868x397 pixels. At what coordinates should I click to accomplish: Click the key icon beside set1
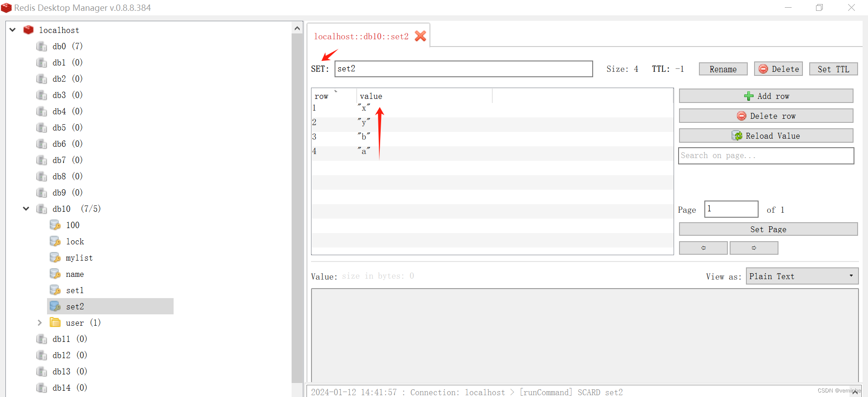pyautogui.click(x=55, y=290)
